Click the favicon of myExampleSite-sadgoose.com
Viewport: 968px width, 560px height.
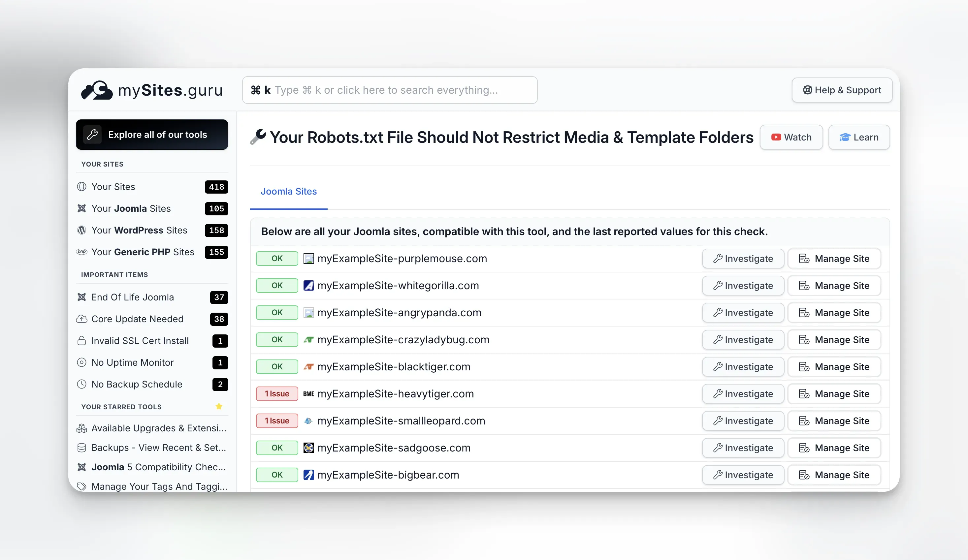(309, 448)
